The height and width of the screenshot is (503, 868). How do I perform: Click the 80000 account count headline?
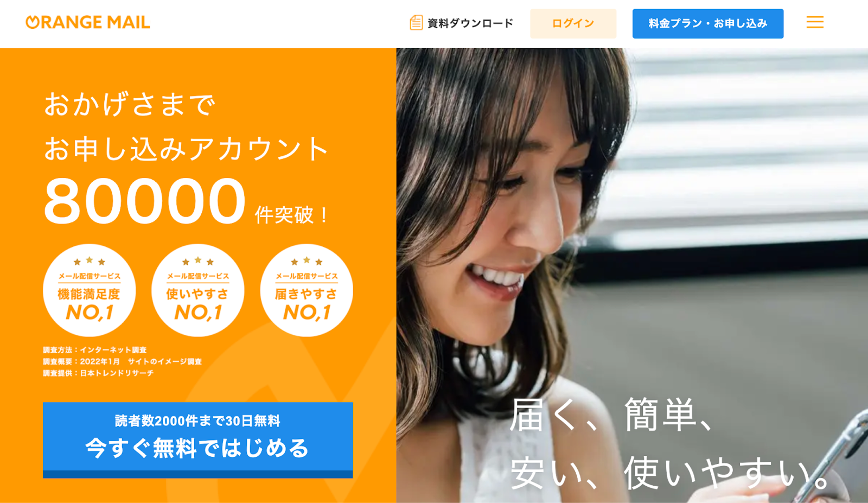tap(145, 201)
